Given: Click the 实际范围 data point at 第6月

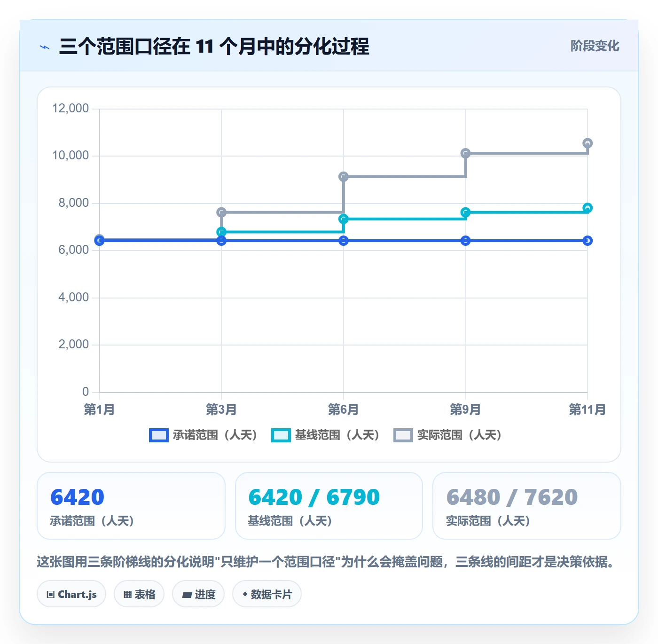Looking at the screenshot, I should 344,177.
